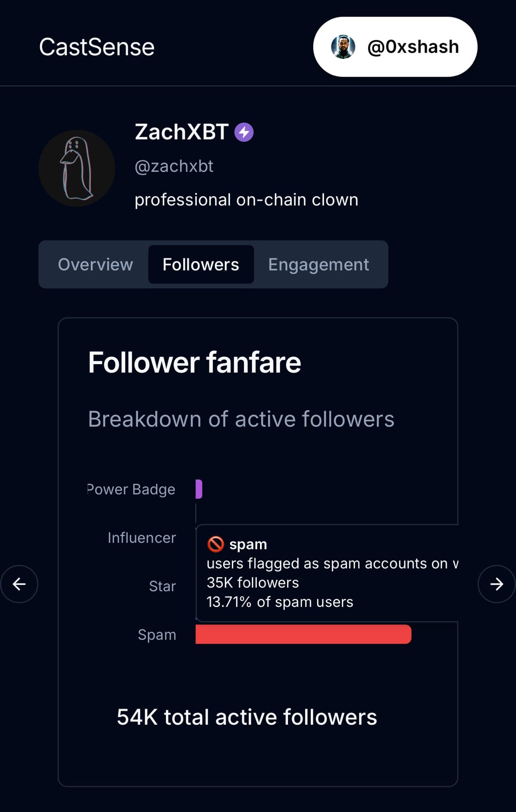Click the red prohibited spam icon in tooltip
The image size is (516, 812).
[215, 544]
